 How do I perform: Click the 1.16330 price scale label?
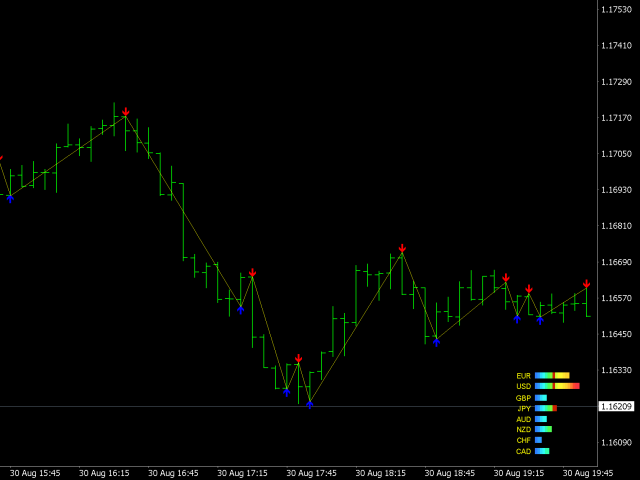(x=616, y=370)
